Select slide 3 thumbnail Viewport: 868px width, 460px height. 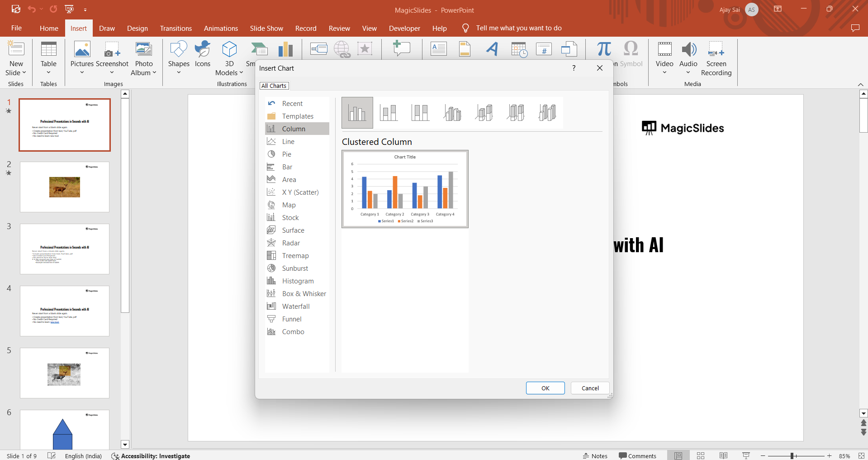65,249
